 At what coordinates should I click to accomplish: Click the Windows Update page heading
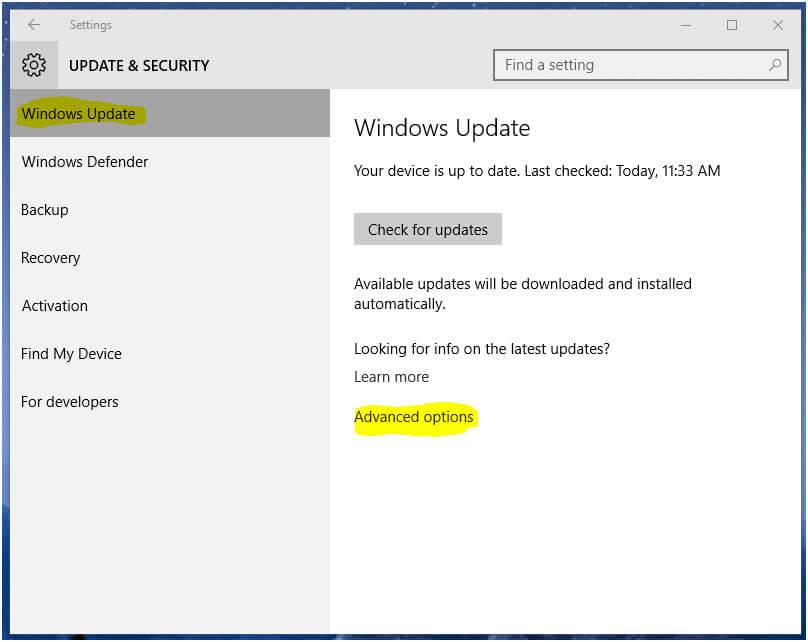pyautogui.click(x=442, y=128)
